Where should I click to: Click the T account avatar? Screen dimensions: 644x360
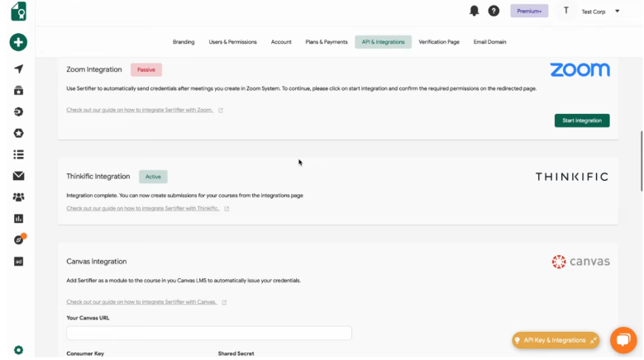pyautogui.click(x=566, y=11)
